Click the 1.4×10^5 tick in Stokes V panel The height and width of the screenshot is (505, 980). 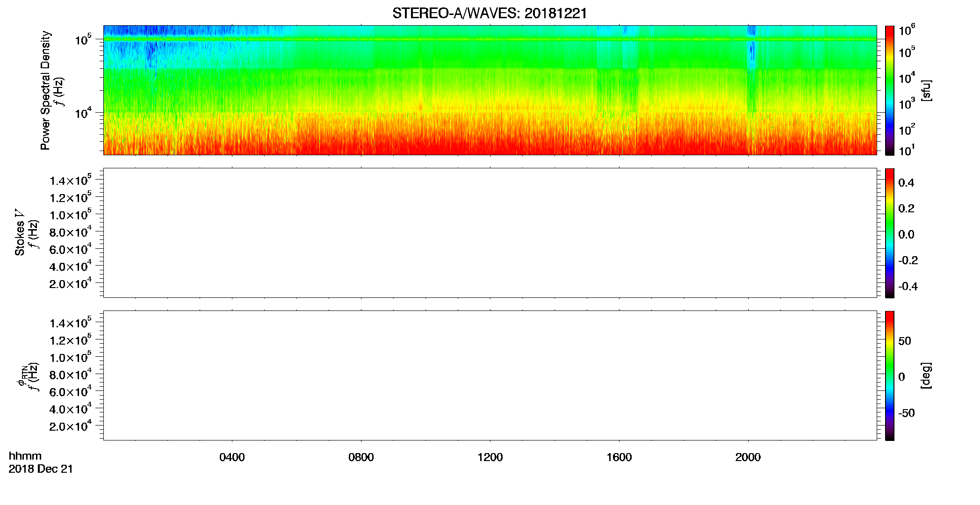click(71, 180)
